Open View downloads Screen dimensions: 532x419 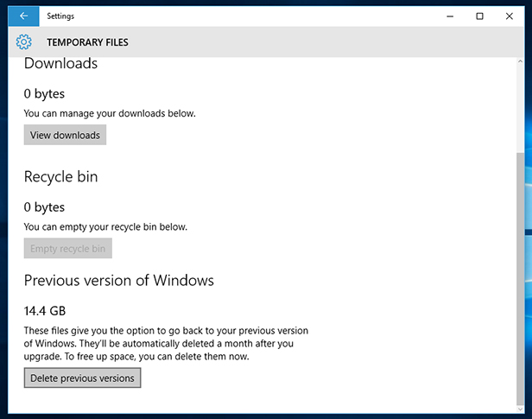65,135
